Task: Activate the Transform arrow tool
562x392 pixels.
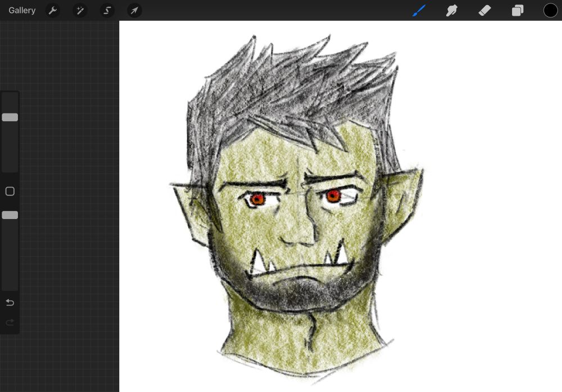Action: [x=134, y=11]
